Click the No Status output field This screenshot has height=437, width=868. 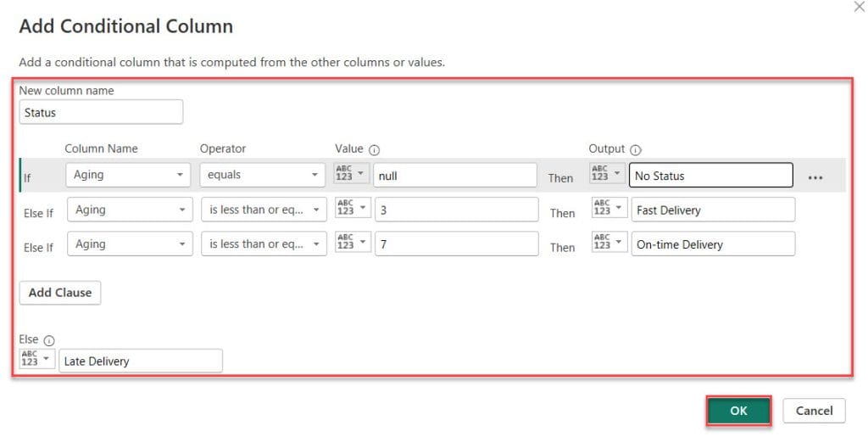(x=711, y=176)
